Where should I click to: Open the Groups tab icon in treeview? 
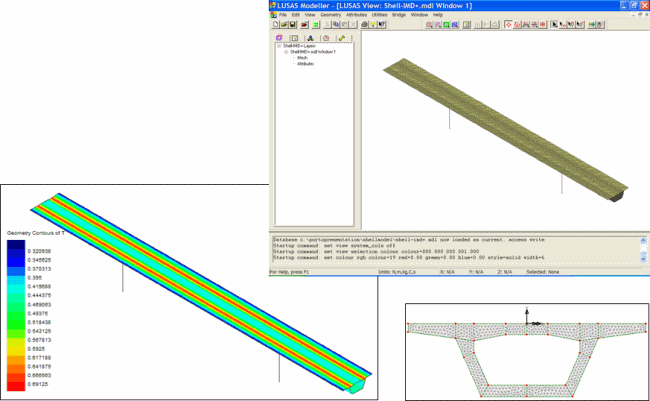294,37
